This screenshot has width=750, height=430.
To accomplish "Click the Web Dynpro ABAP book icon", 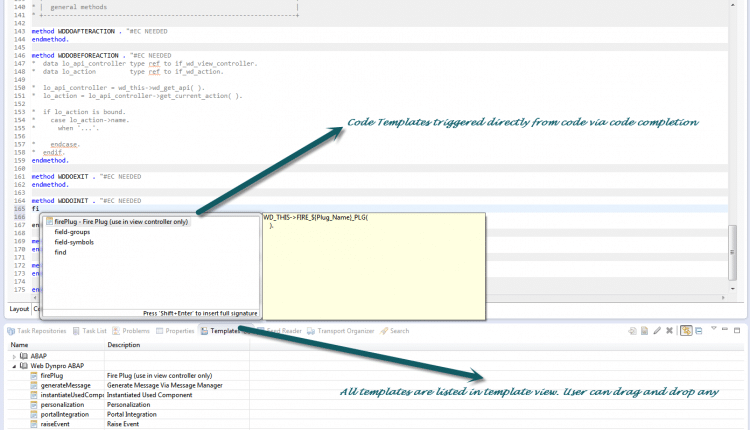I will pos(23,366).
